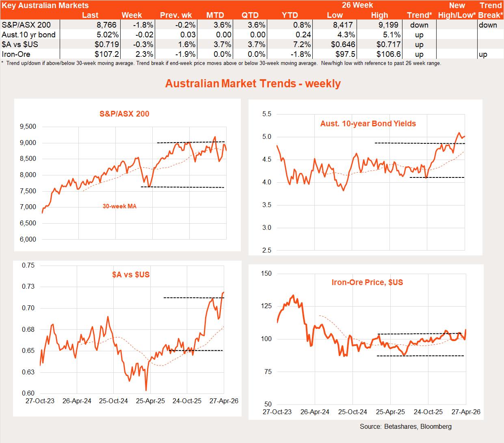Click the Source: Betashares, Bloomberg text
The image size is (504, 443).
(x=405, y=426)
